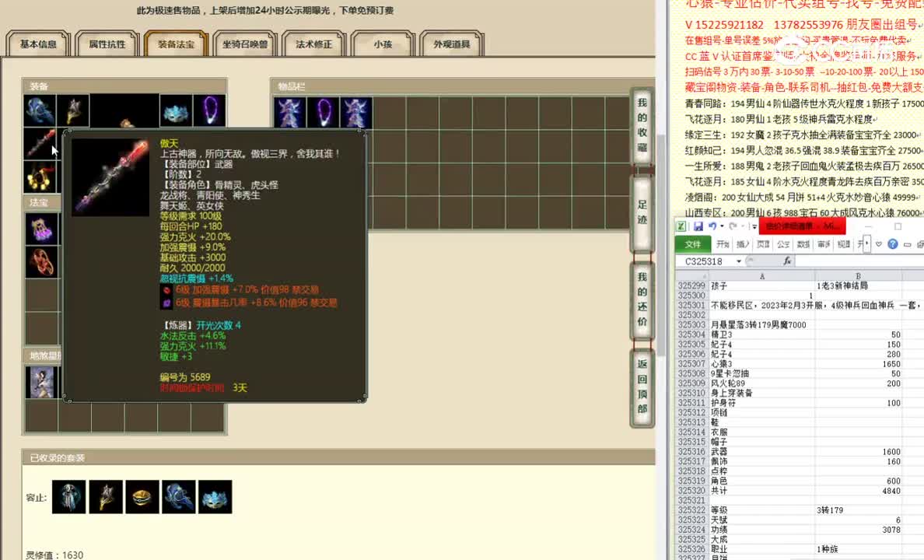Click the character portrait under 地煞星
924x560 pixels.
pos(41,381)
